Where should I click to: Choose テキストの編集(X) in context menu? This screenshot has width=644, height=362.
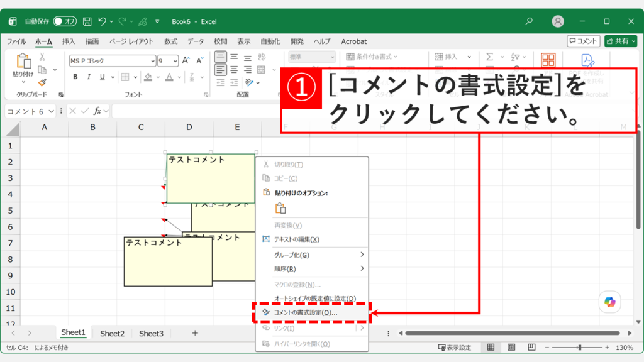[312, 239]
